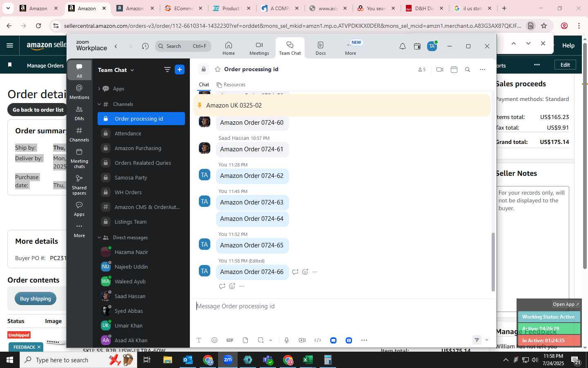This screenshot has height=368, width=588.
Task: Open the TA profile avatar menu
Action: click(x=432, y=46)
